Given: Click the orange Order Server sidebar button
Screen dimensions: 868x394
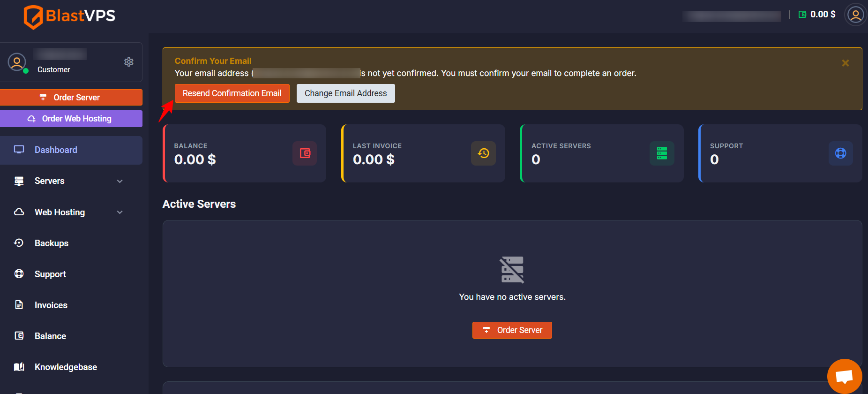Looking at the screenshot, I should [71, 98].
